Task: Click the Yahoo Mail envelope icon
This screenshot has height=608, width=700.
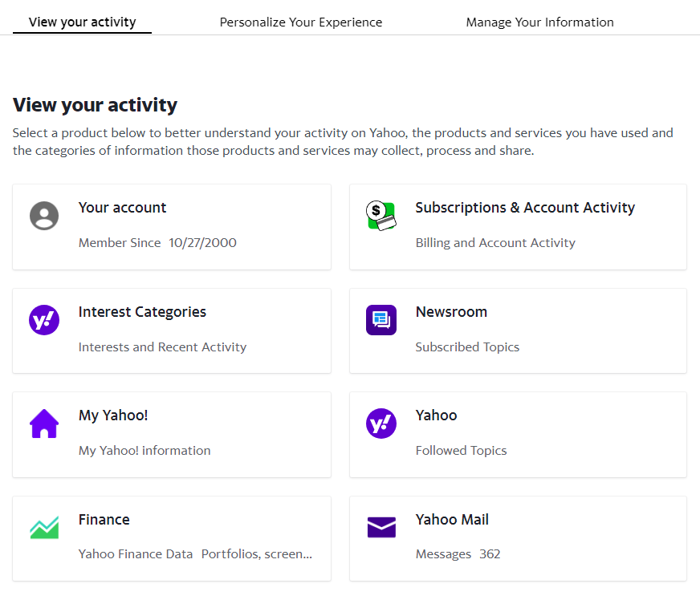Action: tap(381, 527)
